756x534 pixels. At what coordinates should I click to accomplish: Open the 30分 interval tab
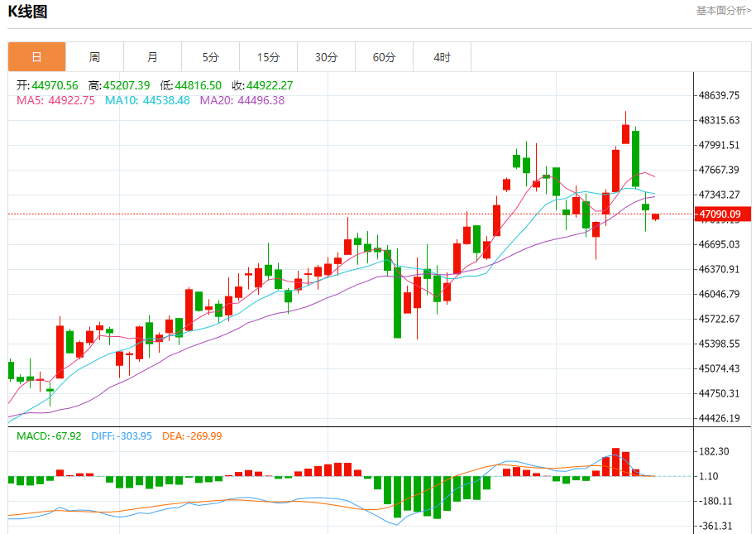326,57
